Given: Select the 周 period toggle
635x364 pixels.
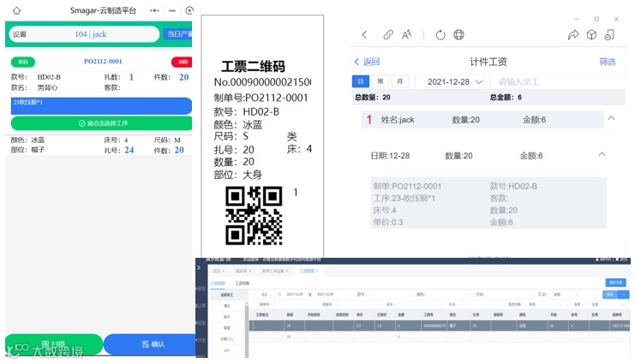Looking at the screenshot, I should (380, 81).
